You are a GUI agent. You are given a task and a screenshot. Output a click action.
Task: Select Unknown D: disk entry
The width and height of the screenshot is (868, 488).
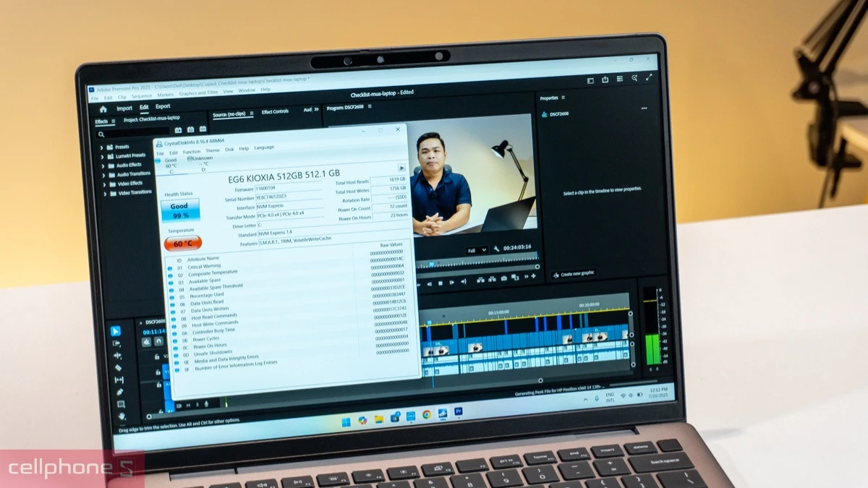point(201,163)
